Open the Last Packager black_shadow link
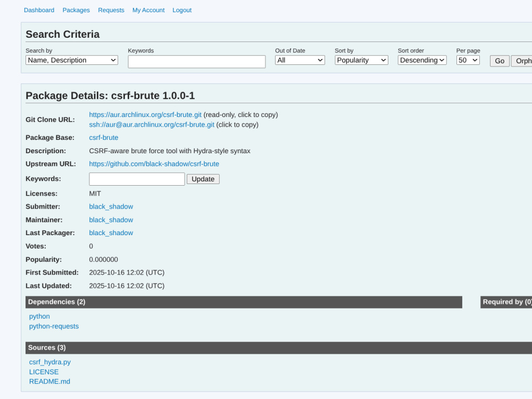Screen dimensions: 532x399 pos(111,233)
